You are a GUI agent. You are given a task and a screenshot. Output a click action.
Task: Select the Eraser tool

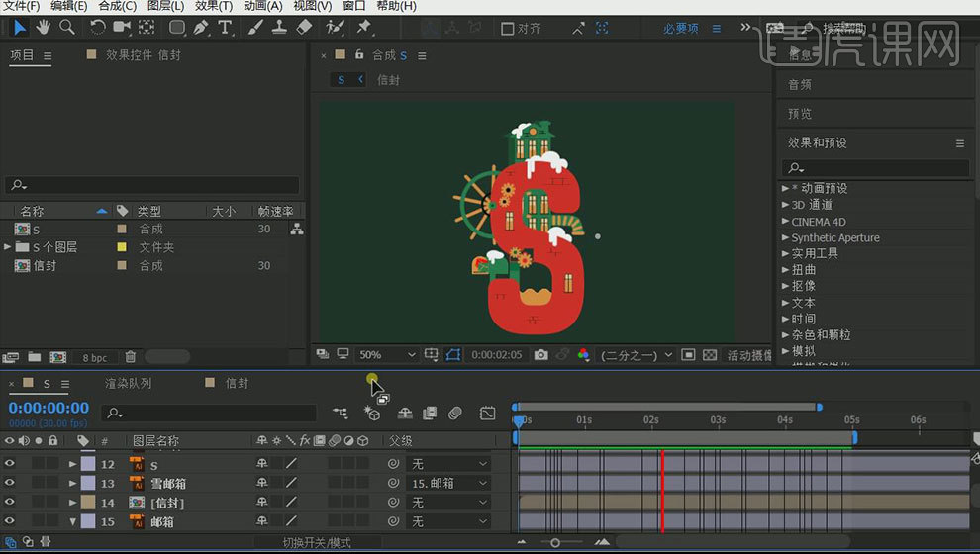tap(305, 27)
